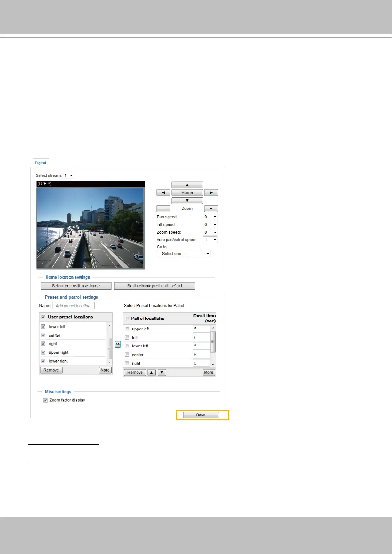Screen dimensions: 392x554
Task: Toggle the User preset locations select-all checkbox
Action: [43, 317]
